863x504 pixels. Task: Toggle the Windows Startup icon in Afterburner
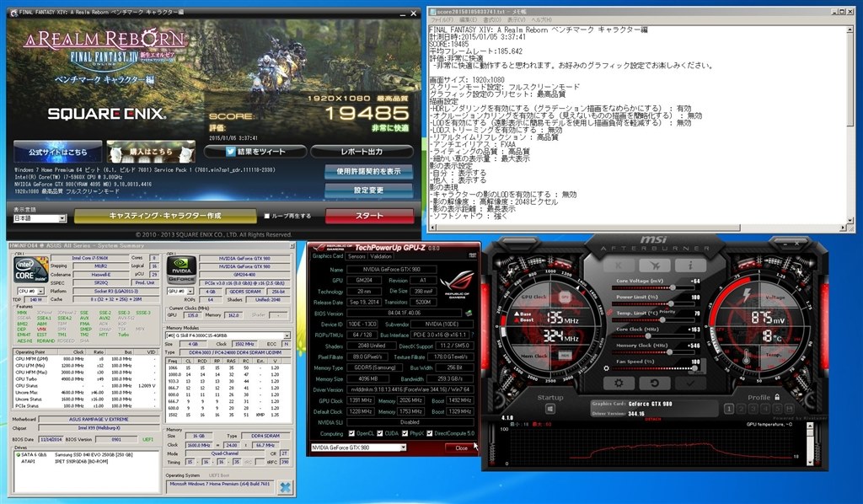tap(549, 409)
